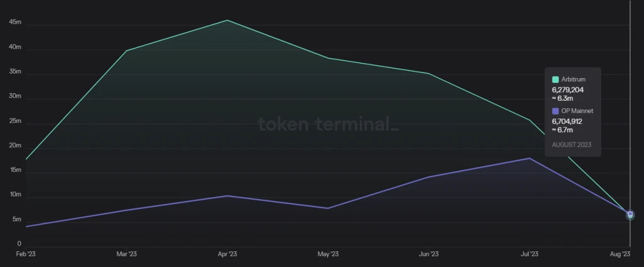Click the OP Mainnet purple legend swatch
The width and height of the screenshot is (644, 267).
point(555,111)
